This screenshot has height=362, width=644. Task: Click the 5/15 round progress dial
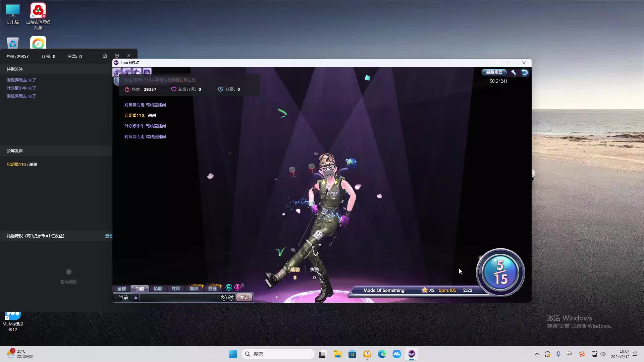[x=500, y=272]
